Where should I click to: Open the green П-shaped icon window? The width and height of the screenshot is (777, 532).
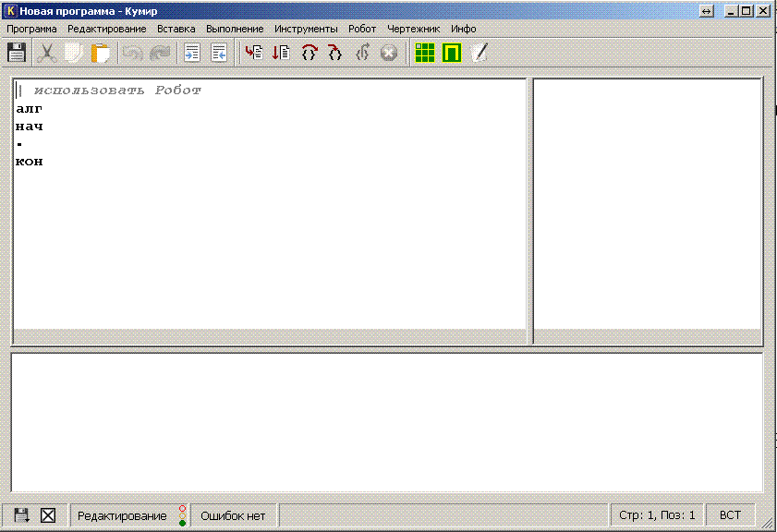(452, 53)
